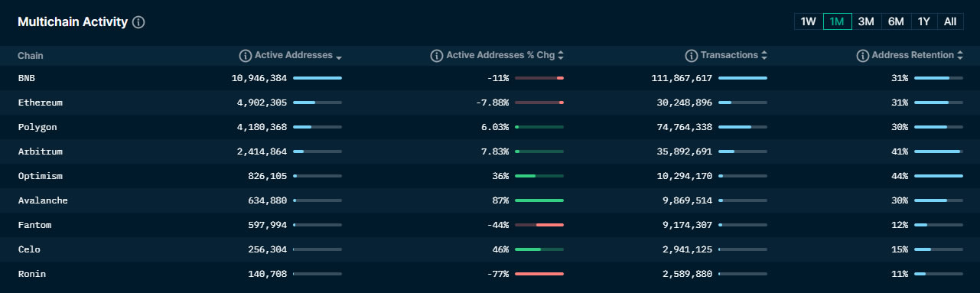Select the 1W time range
The image size is (980, 293).
pos(809,21)
